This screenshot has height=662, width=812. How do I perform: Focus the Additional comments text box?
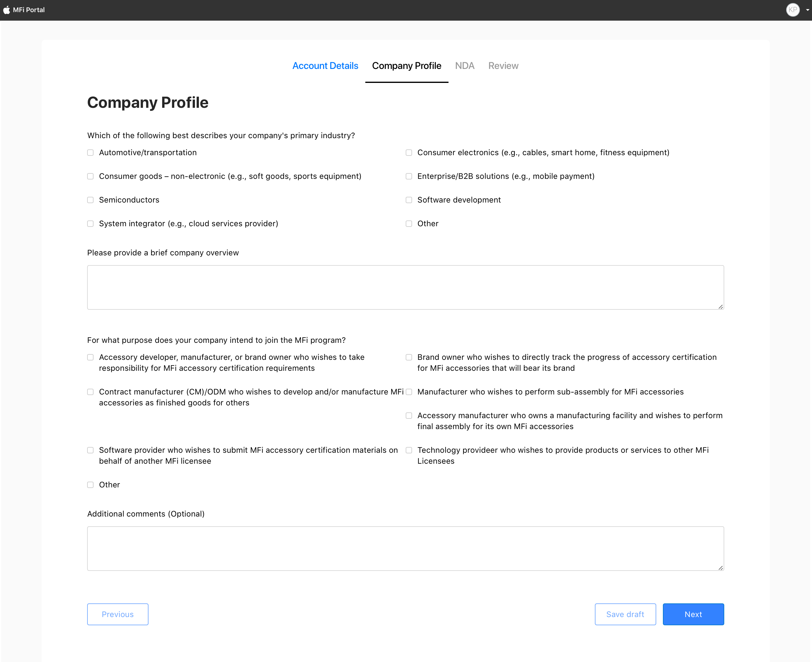pos(405,548)
